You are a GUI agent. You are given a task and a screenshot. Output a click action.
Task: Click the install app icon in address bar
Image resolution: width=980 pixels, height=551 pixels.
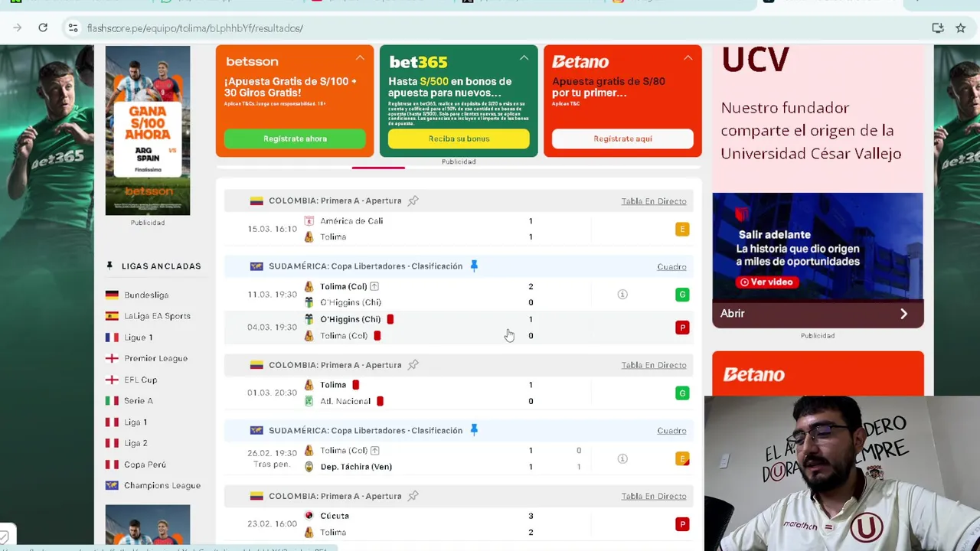coord(938,28)
